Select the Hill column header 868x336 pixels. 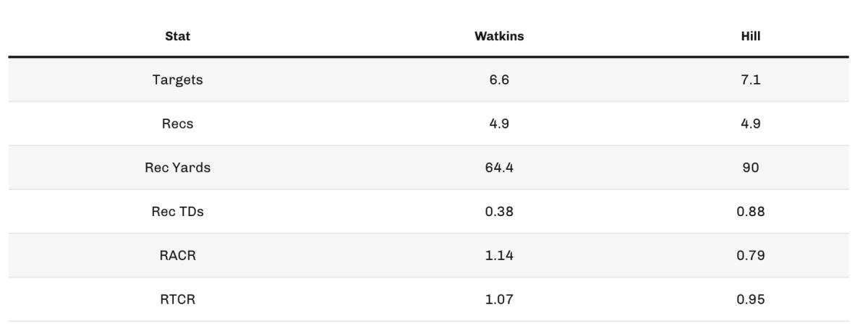pos(751,36)
